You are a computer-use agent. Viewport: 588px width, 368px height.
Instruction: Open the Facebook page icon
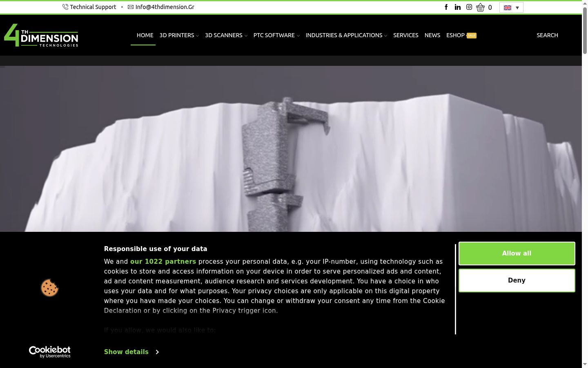click(446, 7)
